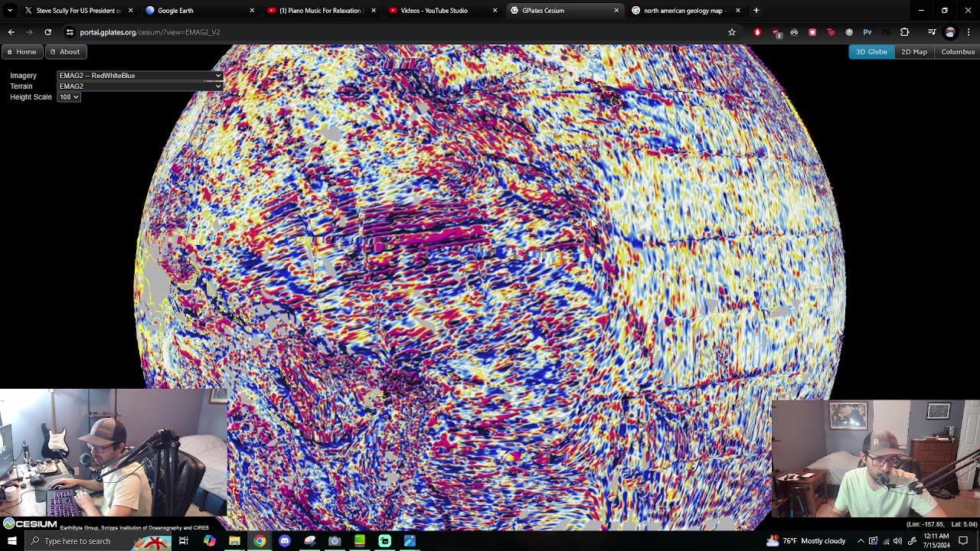This screenshot has width=980, height=551.
Task: Open Photos app from taskbar
Action: pos(410,541)
